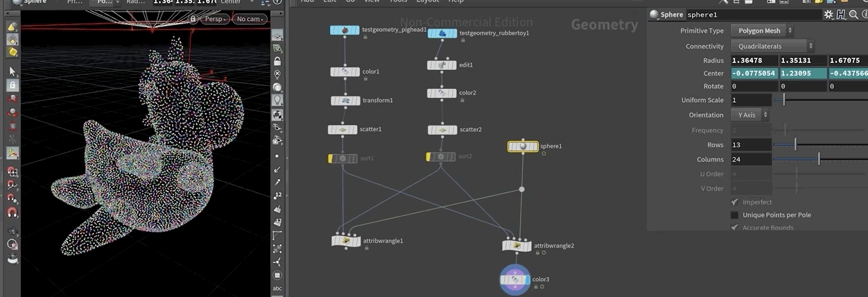Click the Rows value 13
Viewport: 868px width, 297px height.
[x=751, y=145]
